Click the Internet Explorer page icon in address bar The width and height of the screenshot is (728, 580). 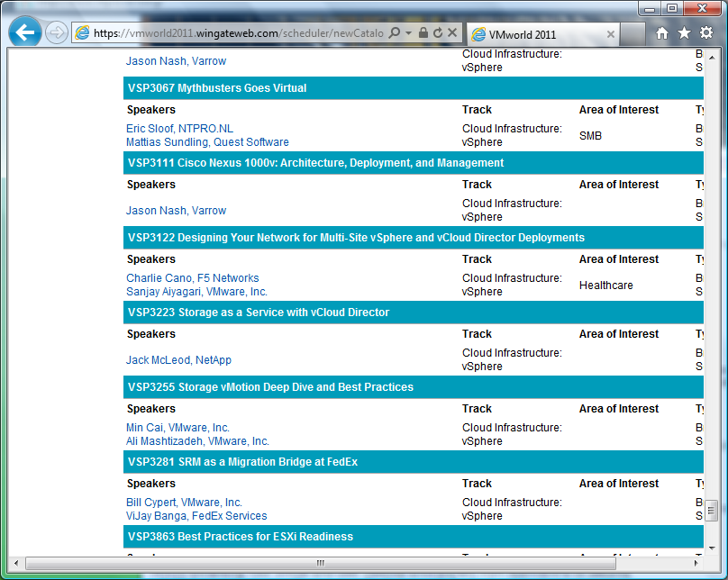82,33
